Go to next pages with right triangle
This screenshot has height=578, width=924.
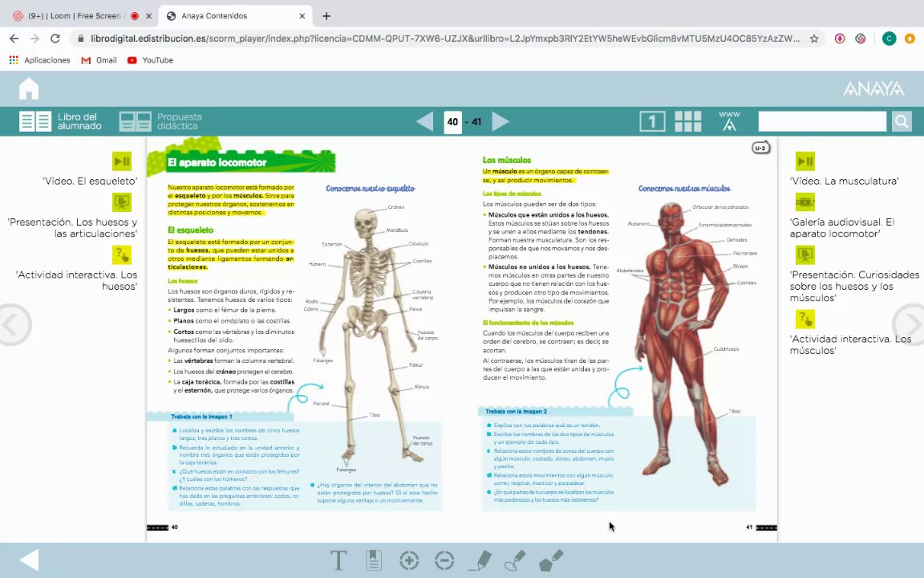(500, 121)
